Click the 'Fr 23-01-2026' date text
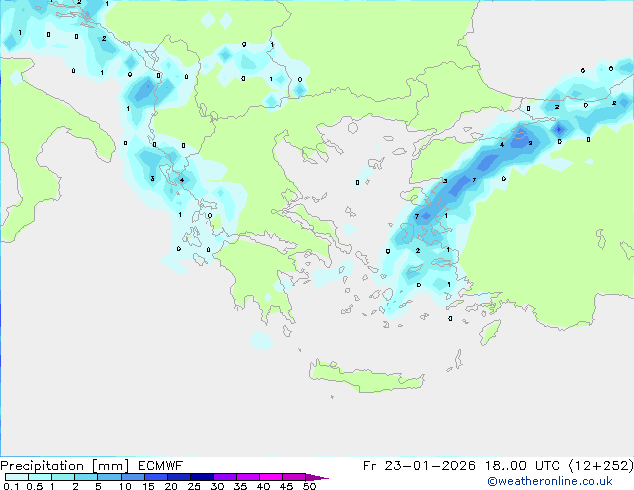Screen dimensions: 634x490 (419, 466)
